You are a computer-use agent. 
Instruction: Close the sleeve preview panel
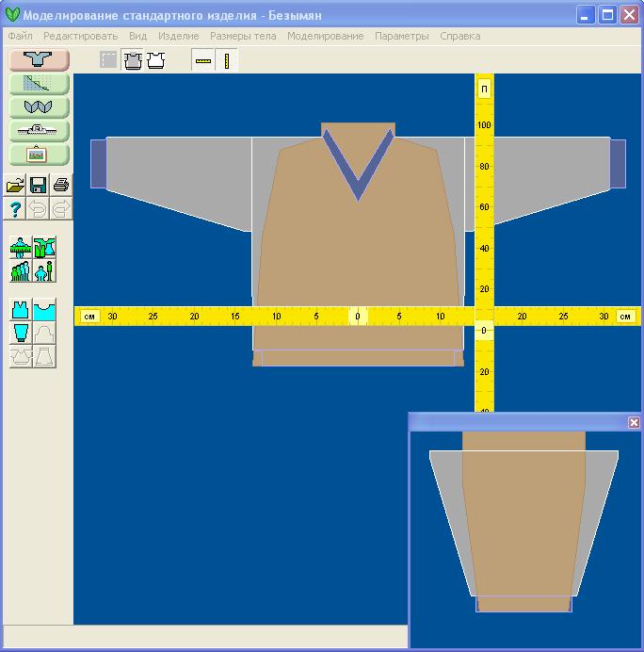pos(634,422)
